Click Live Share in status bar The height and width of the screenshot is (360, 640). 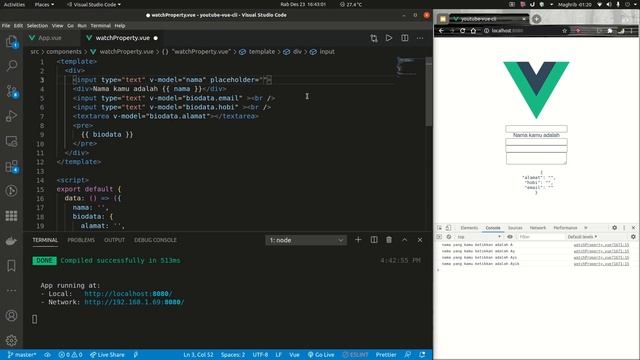click(107, 355)
